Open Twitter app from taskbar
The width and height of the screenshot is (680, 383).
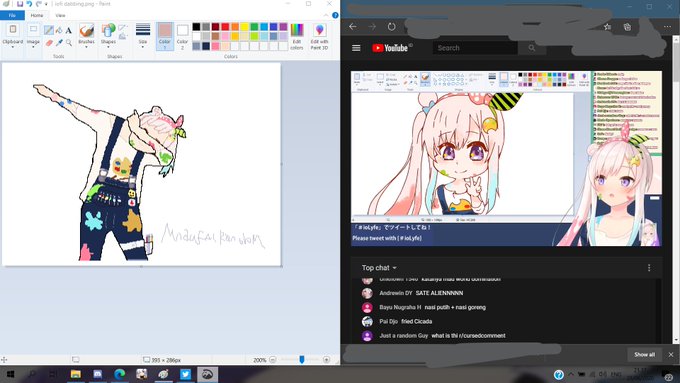click(x=185, y=374)
